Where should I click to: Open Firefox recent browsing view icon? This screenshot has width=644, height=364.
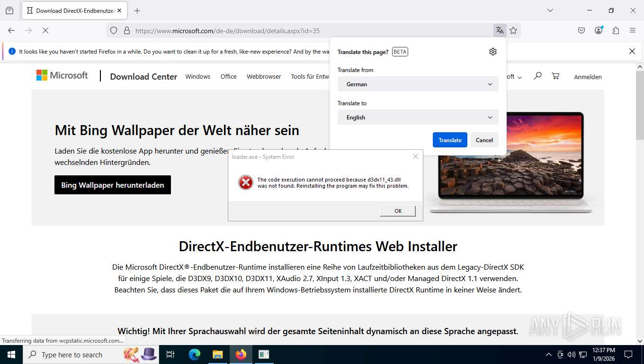click(9, 10)
